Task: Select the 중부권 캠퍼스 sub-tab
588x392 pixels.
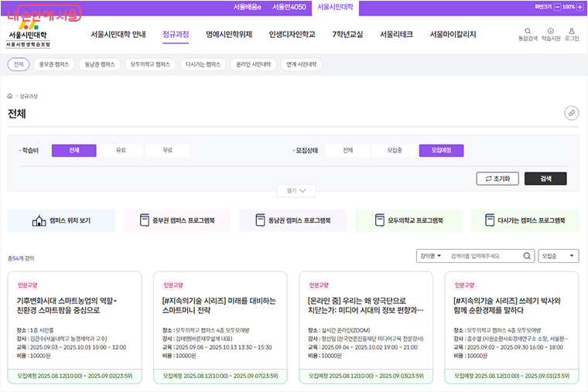Action: tap(54, 64)
